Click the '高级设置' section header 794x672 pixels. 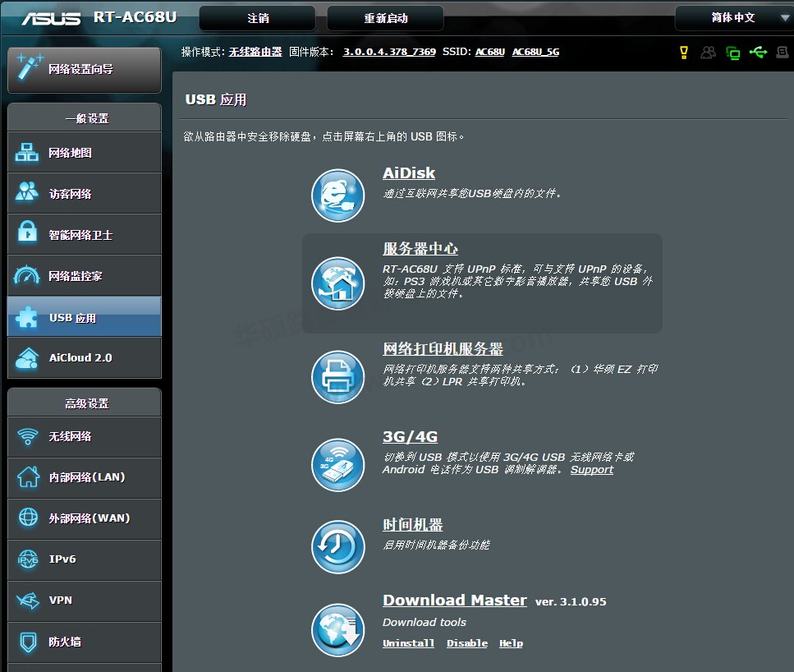tap(86, 403)
